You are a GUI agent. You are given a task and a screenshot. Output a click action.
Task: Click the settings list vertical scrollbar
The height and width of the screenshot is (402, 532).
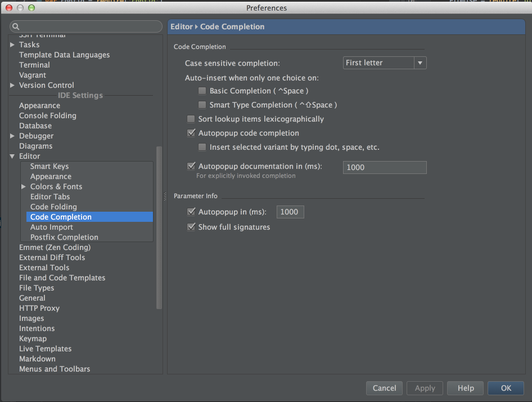[159, 225]
